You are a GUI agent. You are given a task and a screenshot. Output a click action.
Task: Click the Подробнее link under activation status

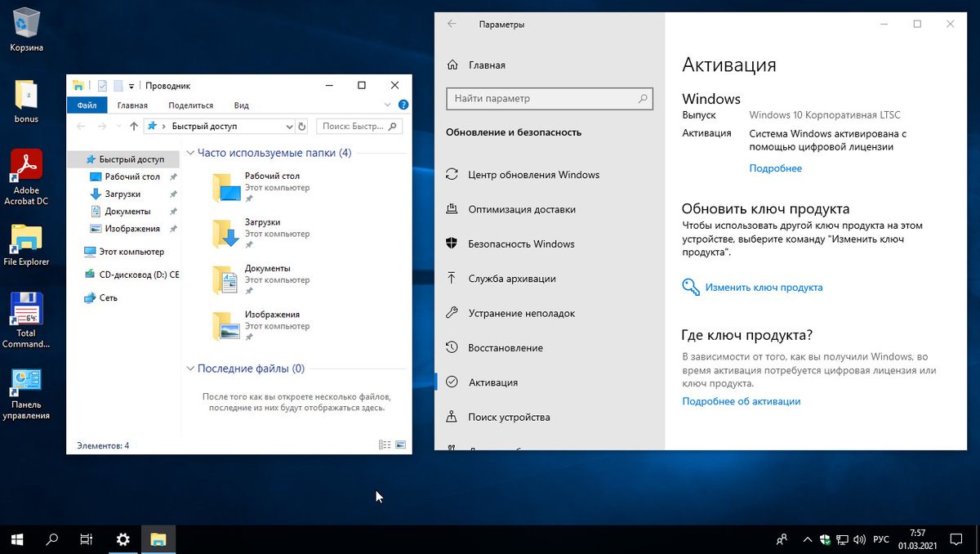click(775, 168)
